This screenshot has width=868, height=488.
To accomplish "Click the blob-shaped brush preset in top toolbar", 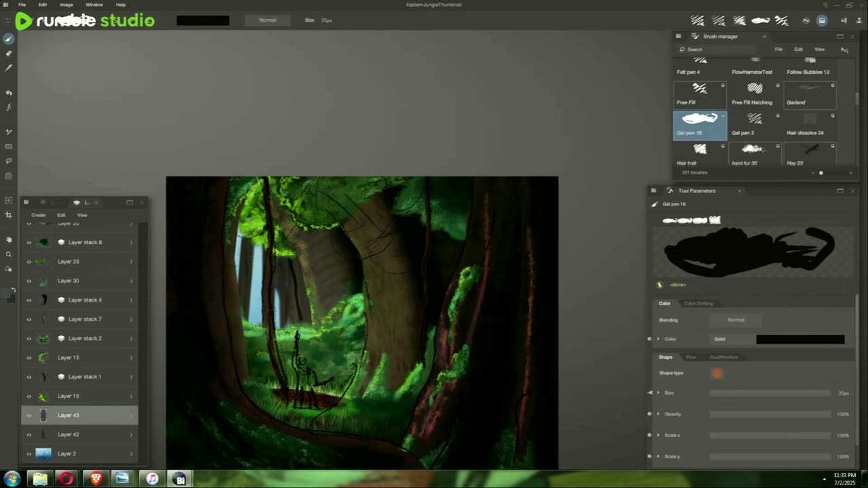I will (x=761, y=20).
